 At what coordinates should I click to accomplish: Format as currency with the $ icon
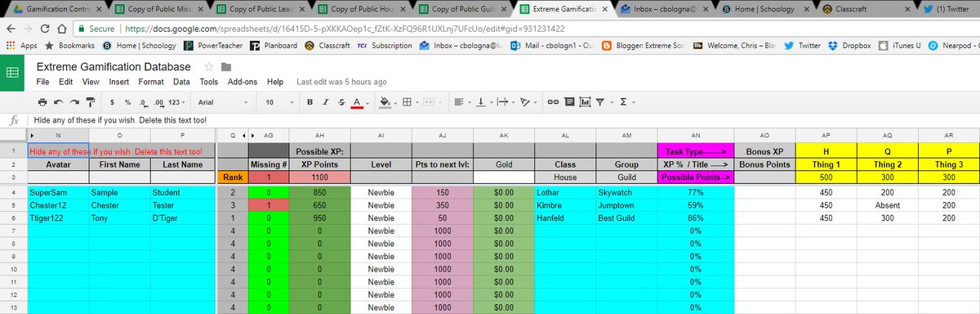pyautogui.click(x=112, y=102)
